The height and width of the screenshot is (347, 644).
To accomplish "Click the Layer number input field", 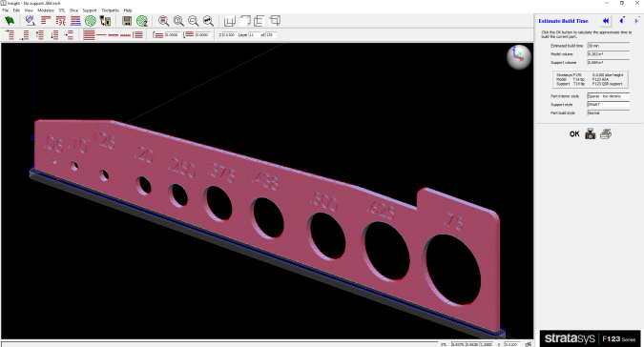I will coord(254,35).
